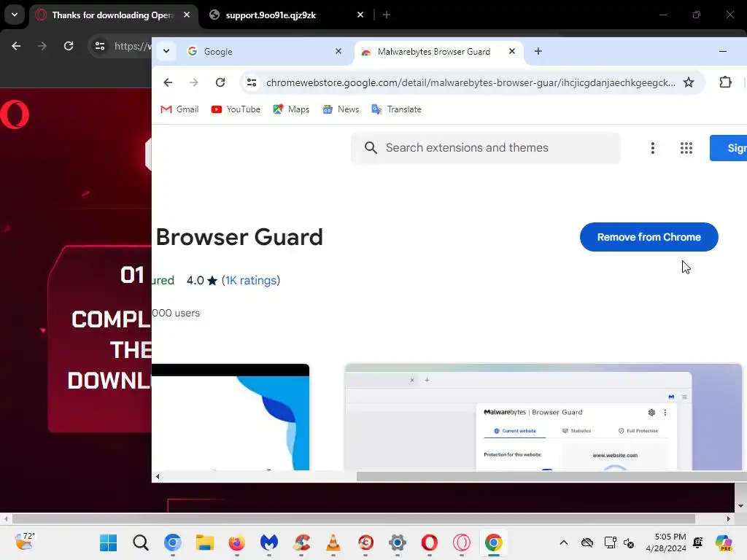The width and height of the screenshot is (747, 560).
Task: Click Remove from Chrome
Action: (x=649, y=237)
